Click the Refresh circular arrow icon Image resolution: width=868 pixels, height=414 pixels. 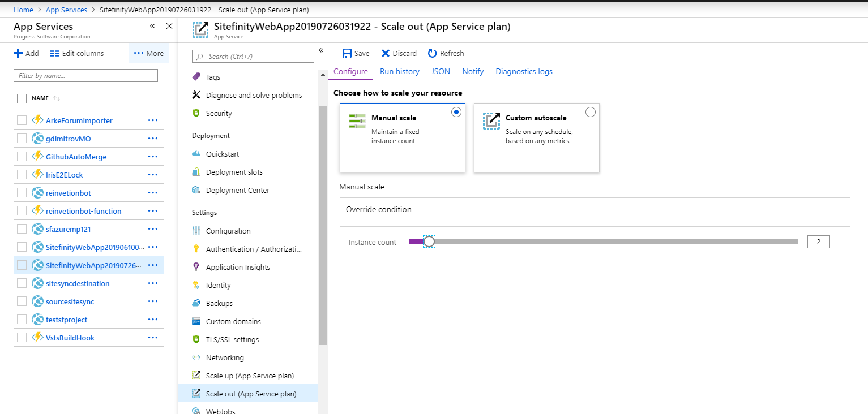click(x=433, y=53)
